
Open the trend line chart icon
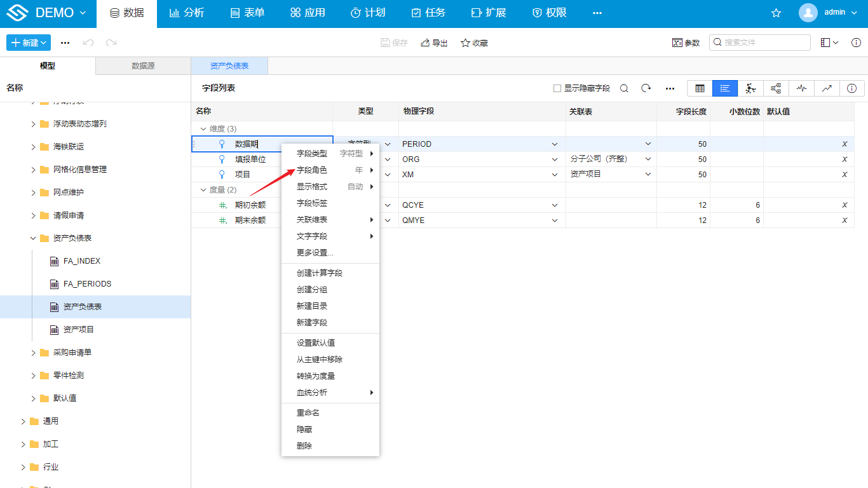(x=827, y=88)
